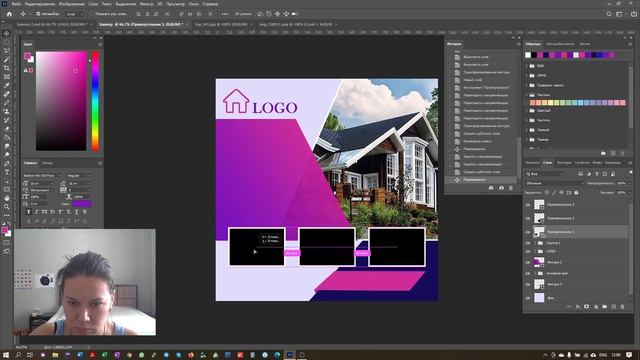Expand the LOGO layer group
The image size is (640, 360).
[x=535, y=251]
